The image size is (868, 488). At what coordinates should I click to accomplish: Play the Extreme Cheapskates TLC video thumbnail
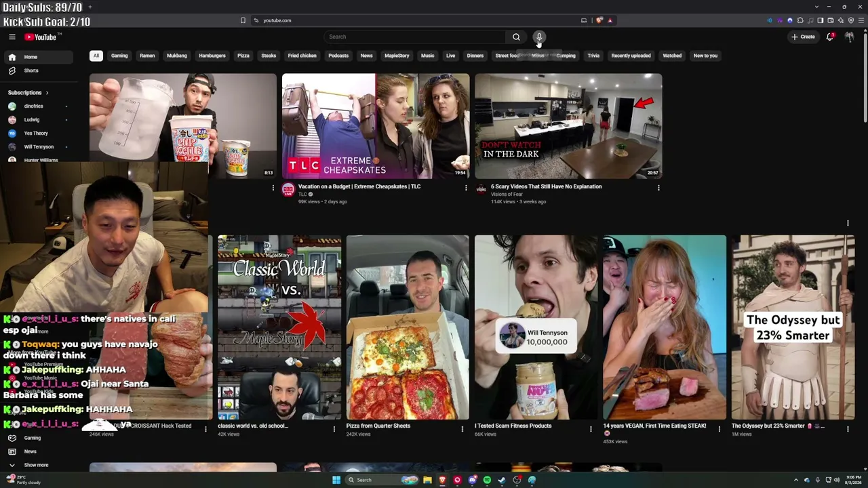pyautogui.click(x=376, y=126)
